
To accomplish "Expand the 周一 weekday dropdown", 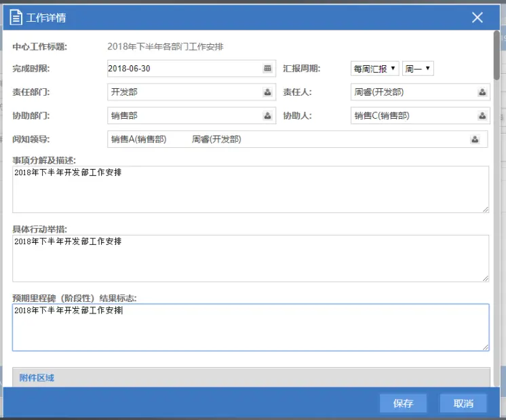I will tap(418, 69).
